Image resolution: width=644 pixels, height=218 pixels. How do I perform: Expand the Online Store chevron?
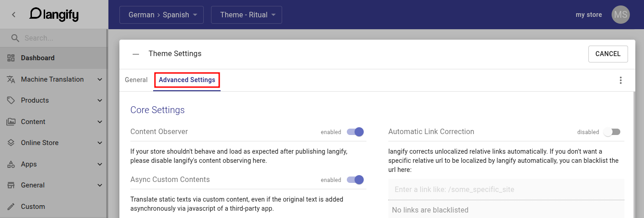(100, 143)
